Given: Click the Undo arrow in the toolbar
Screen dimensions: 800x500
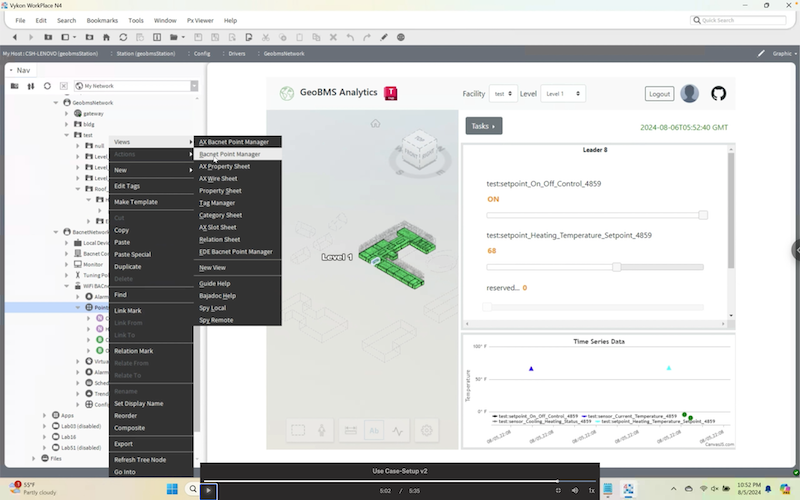Looking at the screenshot, I should click(350, 37).
